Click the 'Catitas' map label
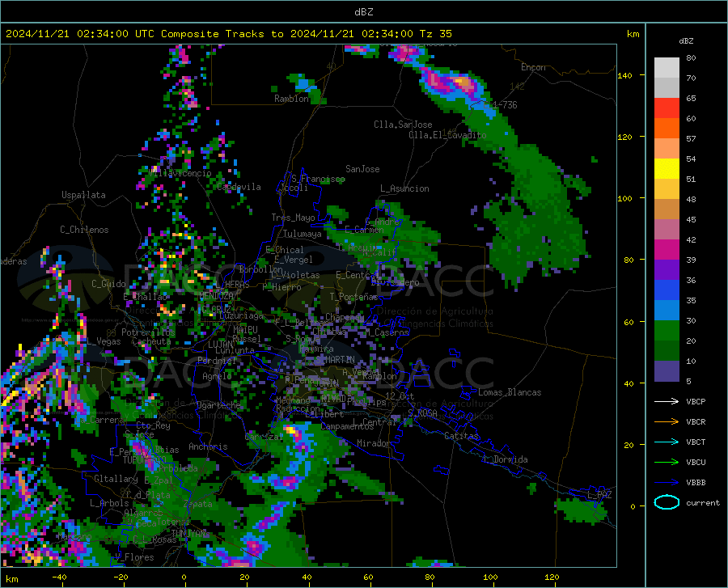 462,436
